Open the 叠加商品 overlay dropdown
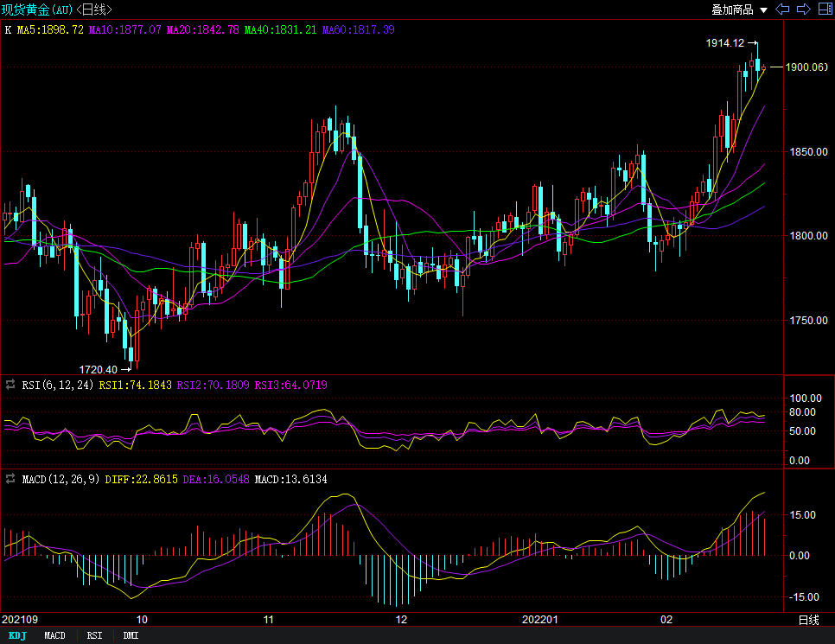835x644 pixels. [732, 10]
